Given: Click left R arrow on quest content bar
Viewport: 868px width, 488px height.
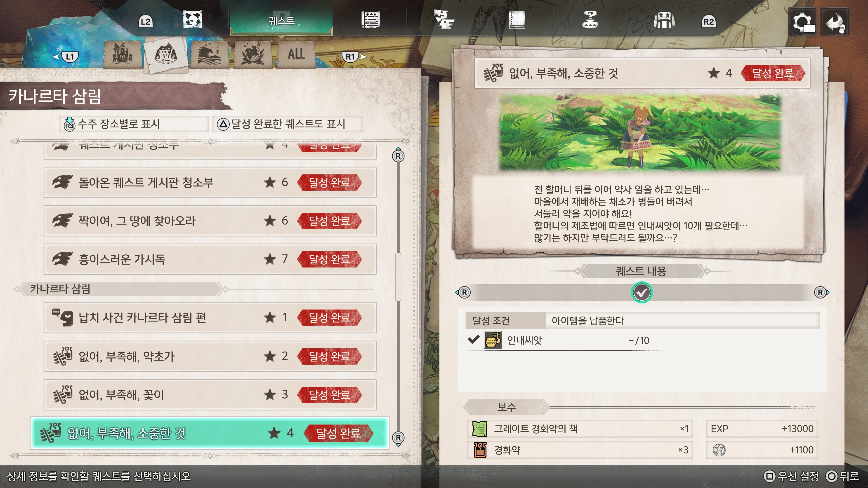Looking at the screenshot, I should [463, 292].
